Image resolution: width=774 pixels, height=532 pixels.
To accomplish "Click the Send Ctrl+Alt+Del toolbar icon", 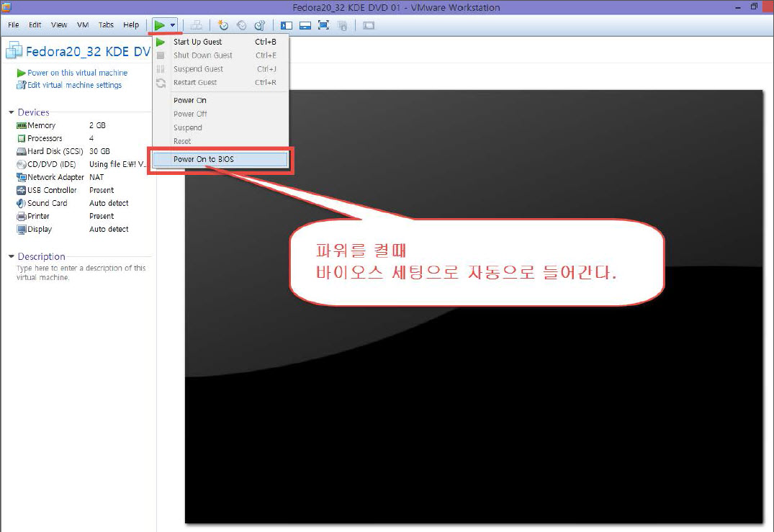I will pyautogui.click(x=197, y=25).
